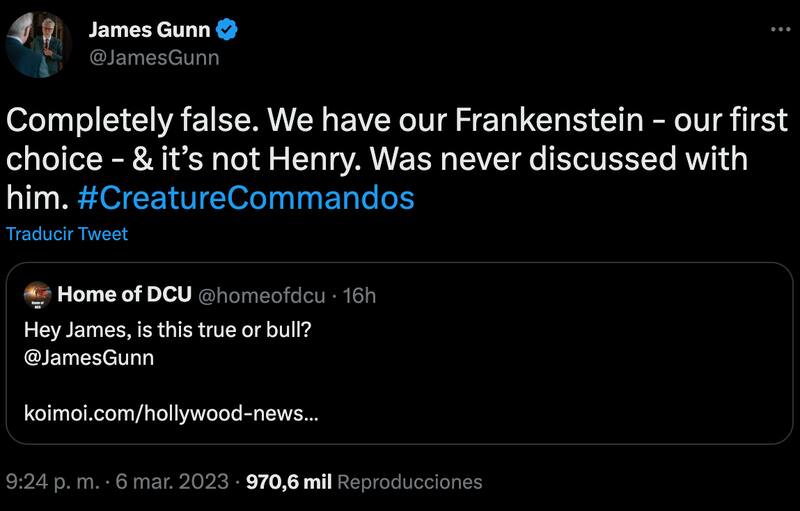
Task: Click the 9:24 p. m. time stamp
Action: coord(55,482)
